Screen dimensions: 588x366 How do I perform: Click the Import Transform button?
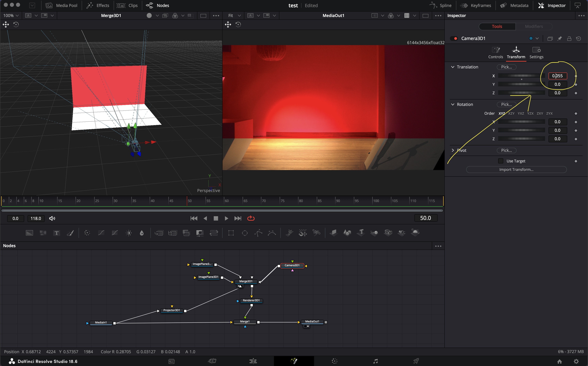tap(516, 170)
